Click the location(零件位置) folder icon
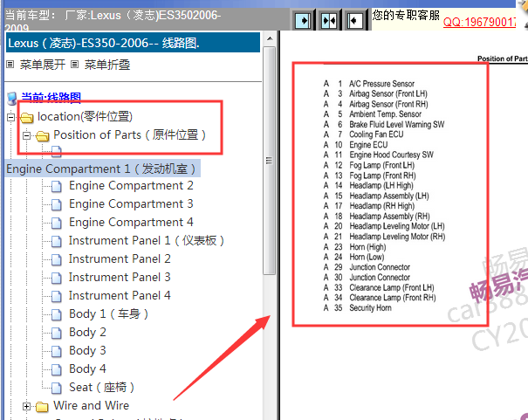The height and width of the screenshot is (420, 528). [26, 118]
